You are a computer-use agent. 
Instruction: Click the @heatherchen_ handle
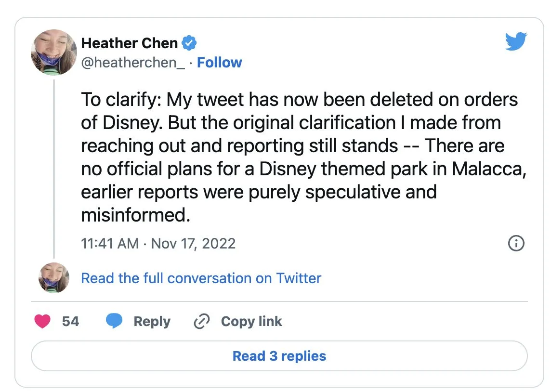pyautogui.click(x=133, y=63)
